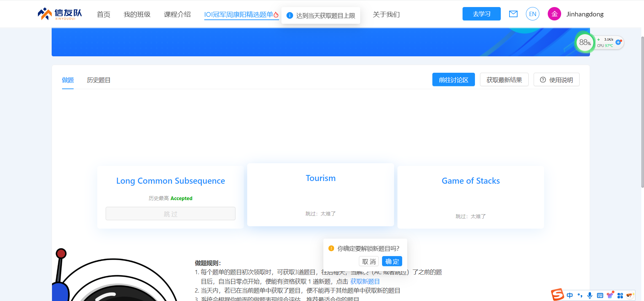Open the Sogou soft keyboard icon
Image resolution: width=644 pixels, height=301 pixels.
tap(600, 295)
